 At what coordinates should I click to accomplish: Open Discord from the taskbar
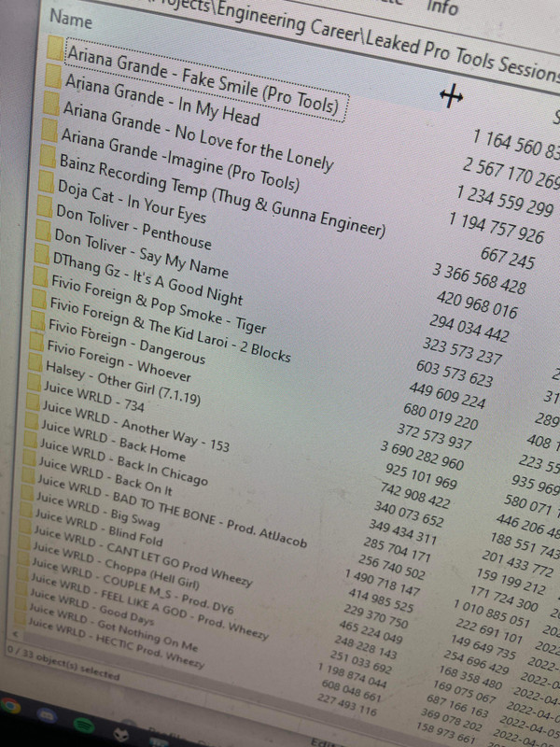(x=48, y=715)
